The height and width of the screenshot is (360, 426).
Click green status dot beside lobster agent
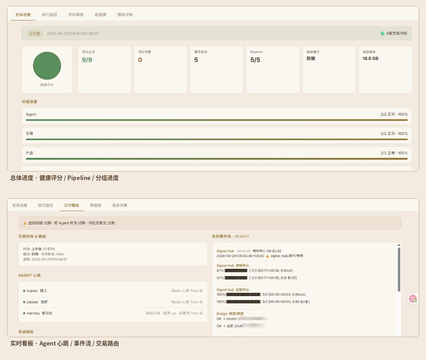24,302
